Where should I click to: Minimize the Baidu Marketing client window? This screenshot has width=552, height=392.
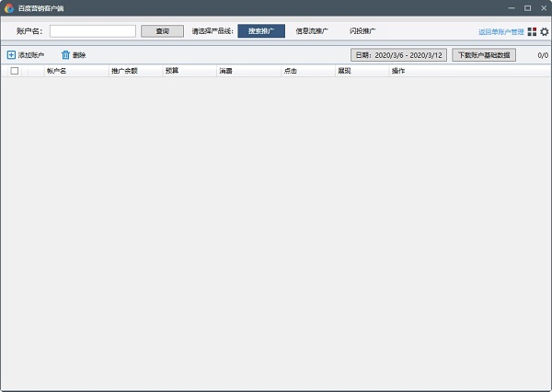(512, 7)
